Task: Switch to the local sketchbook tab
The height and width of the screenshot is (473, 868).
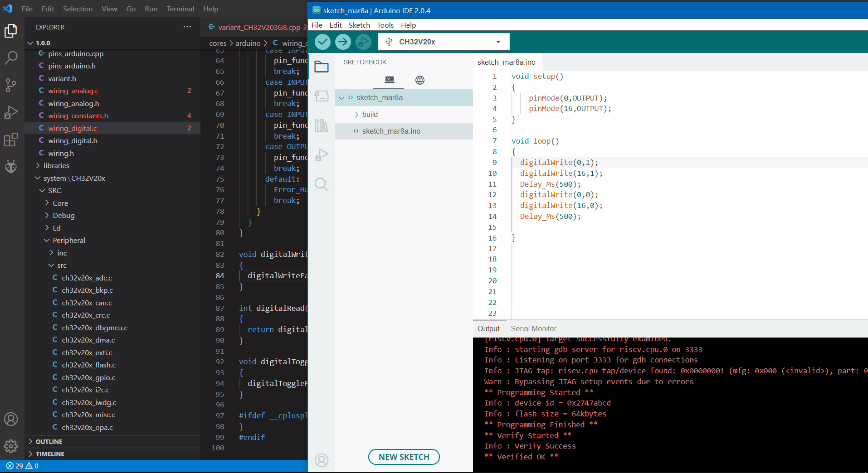Action: click(x=389, y=80)
